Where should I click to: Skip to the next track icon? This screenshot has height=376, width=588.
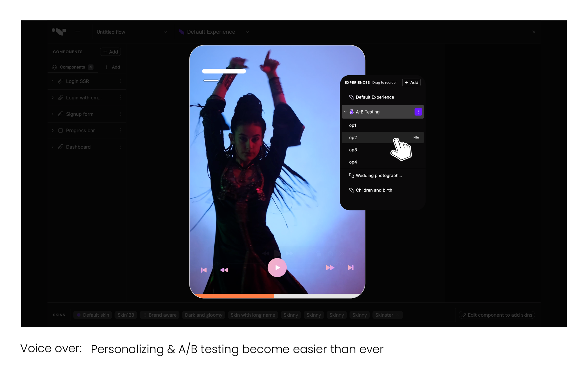pos(351,268)
